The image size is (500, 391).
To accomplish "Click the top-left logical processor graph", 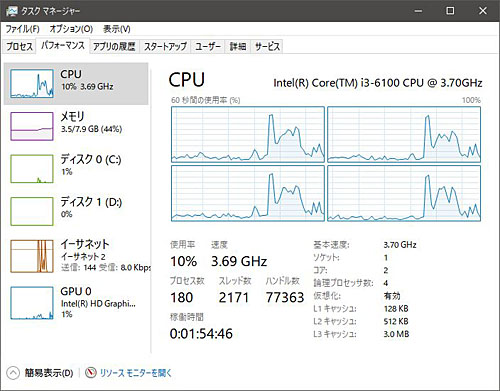I will coord(248,134).
